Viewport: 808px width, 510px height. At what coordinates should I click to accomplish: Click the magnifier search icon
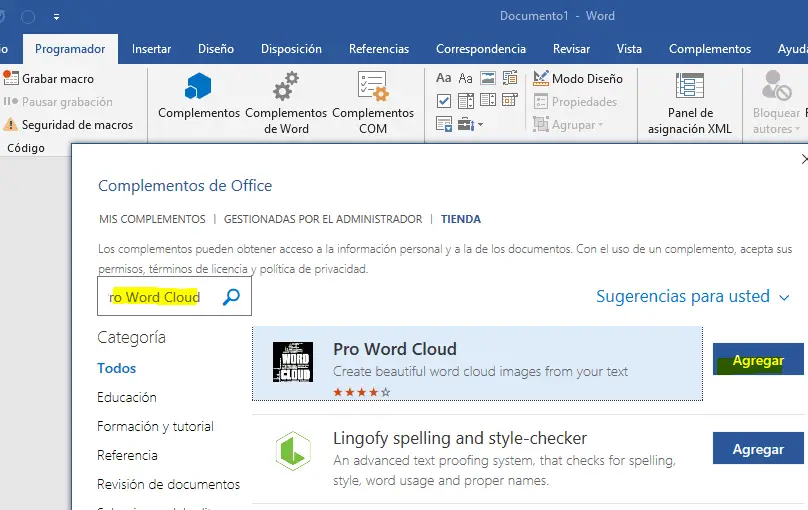click(231, 296)
